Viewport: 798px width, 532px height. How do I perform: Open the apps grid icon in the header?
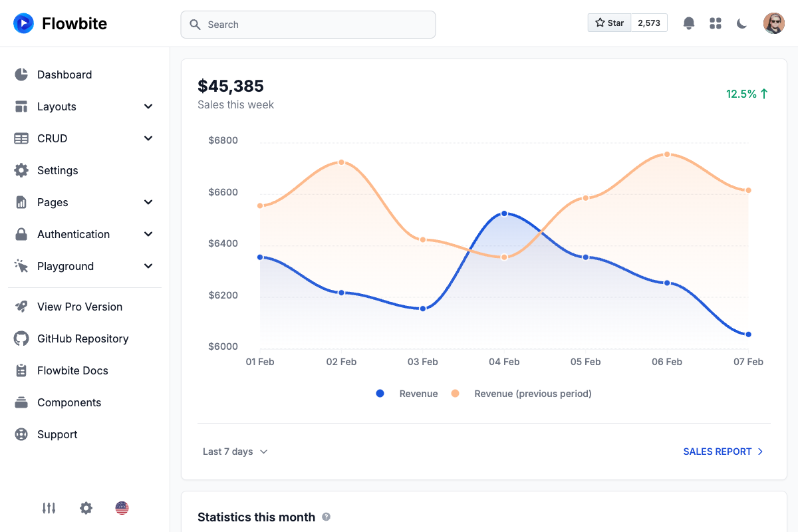(x=716, y=23)
